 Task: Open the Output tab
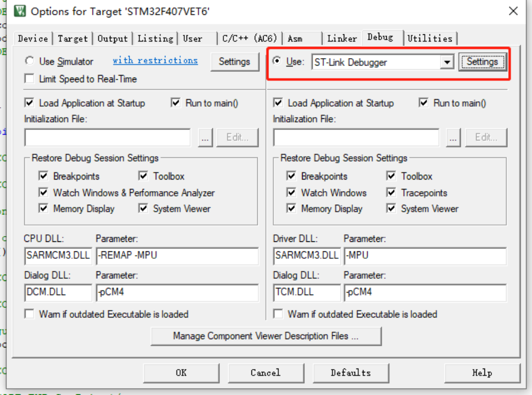coord(113,39)
